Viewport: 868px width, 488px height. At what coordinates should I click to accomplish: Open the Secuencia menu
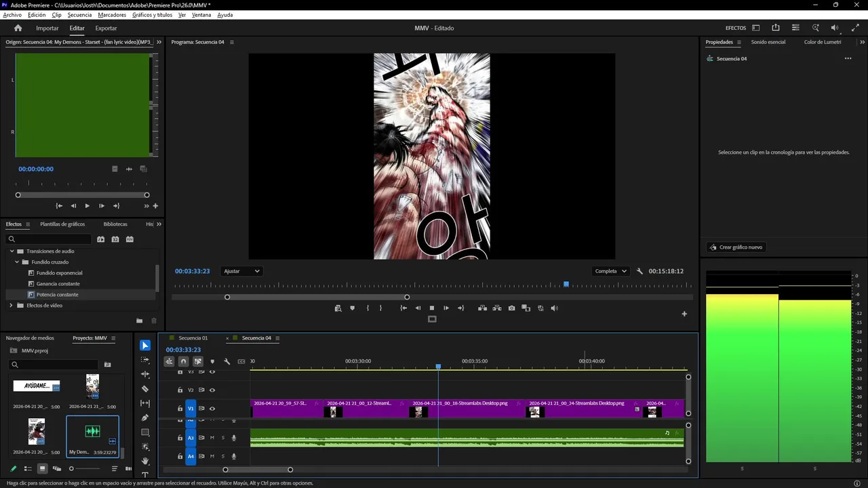click(79, 15)
